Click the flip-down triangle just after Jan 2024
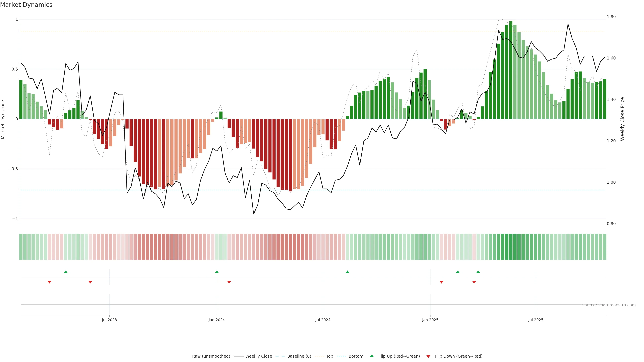This screenshot has height=362, width=644. click(229, 282)
